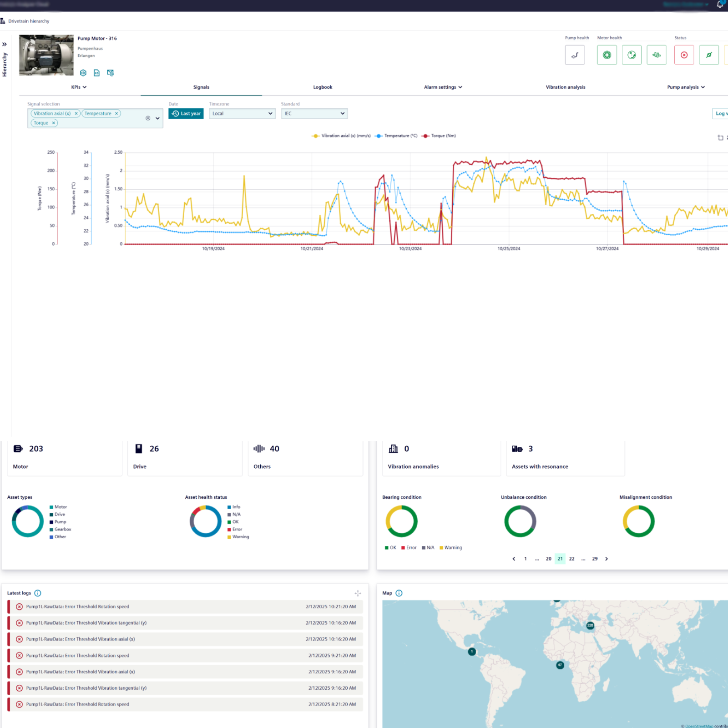Open the Standard IEC dropdown

[314, 113]
